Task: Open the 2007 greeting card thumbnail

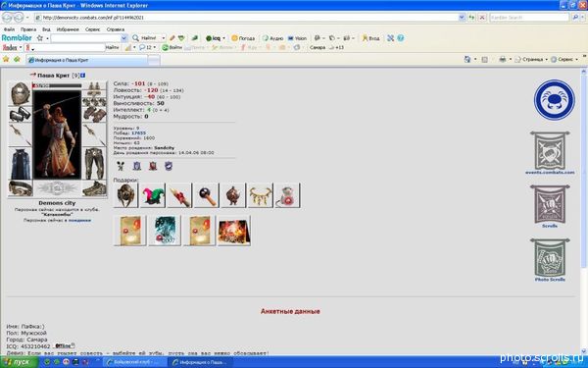Action: click(x=165, y=231)
